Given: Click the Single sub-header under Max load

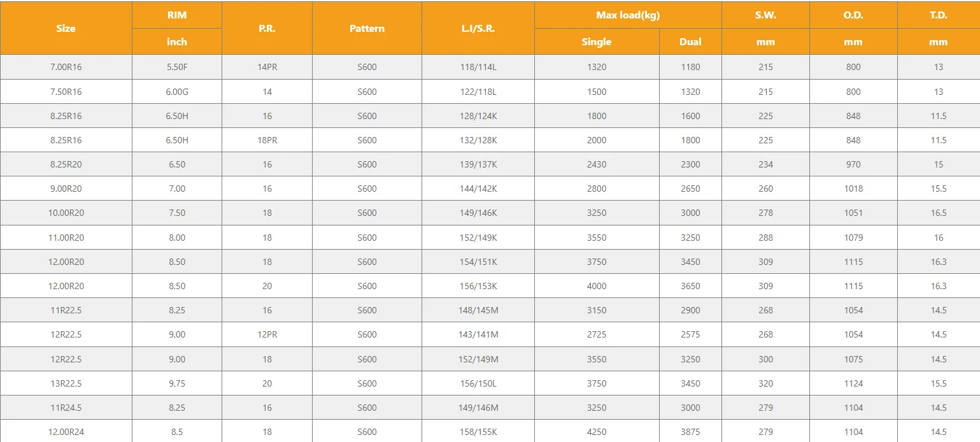Looking at the screenshot, I should 597,42.
